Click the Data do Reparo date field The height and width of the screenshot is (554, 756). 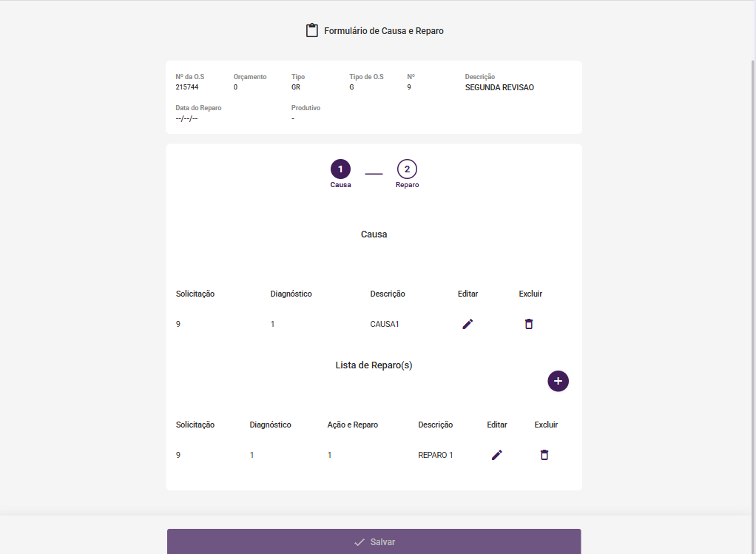187,118
